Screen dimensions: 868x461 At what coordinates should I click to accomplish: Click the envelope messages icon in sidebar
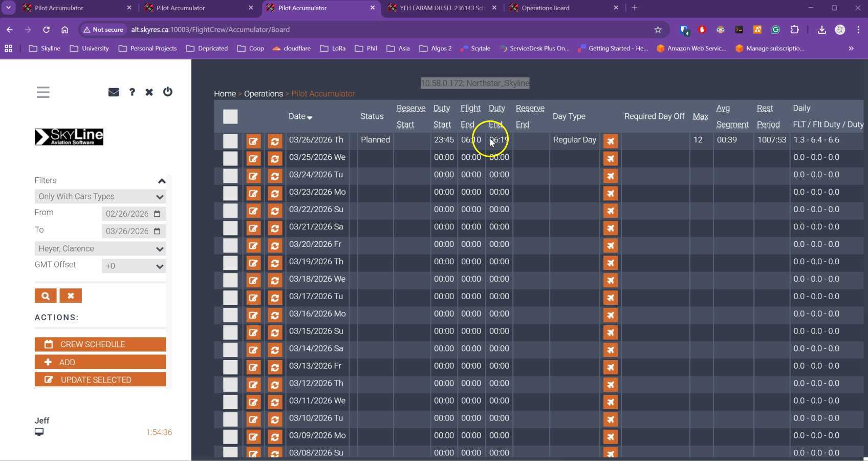[114, 92]
